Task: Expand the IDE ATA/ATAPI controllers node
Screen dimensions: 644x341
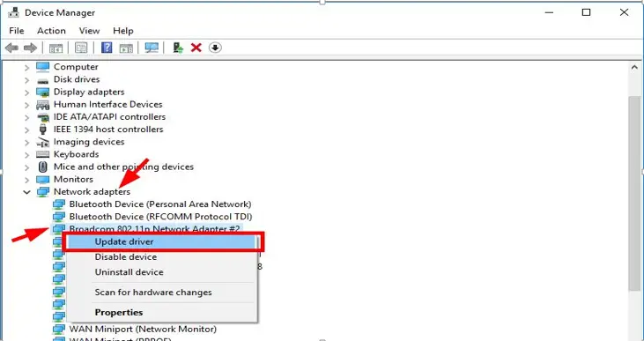Action: tap(26, 117)
